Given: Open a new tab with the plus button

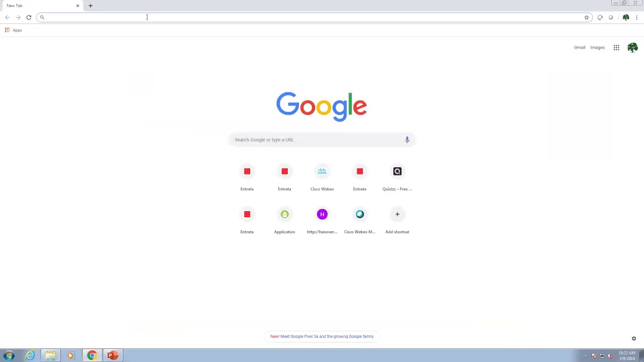Looking at the screenshot, I should coord(91,6).
